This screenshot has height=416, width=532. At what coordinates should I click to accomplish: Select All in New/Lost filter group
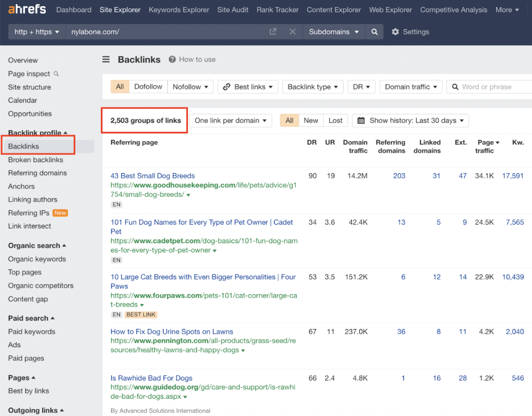[x=289, y=120]
